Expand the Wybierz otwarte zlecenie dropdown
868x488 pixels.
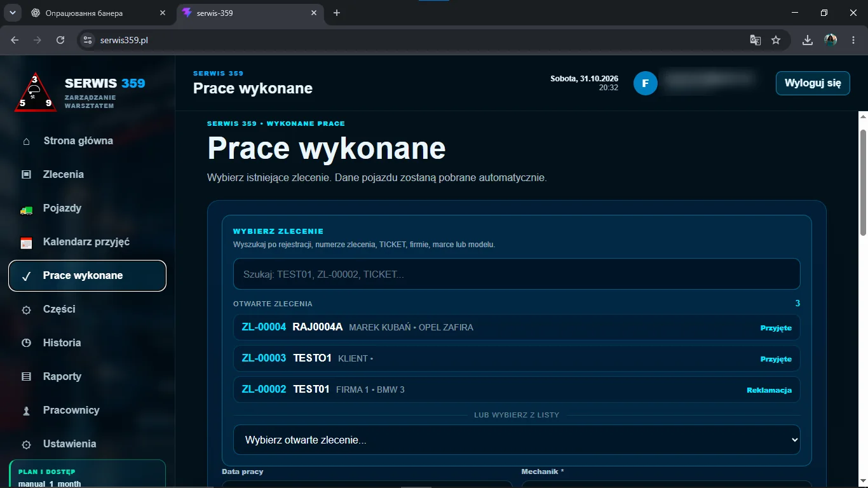coord(517,440)
